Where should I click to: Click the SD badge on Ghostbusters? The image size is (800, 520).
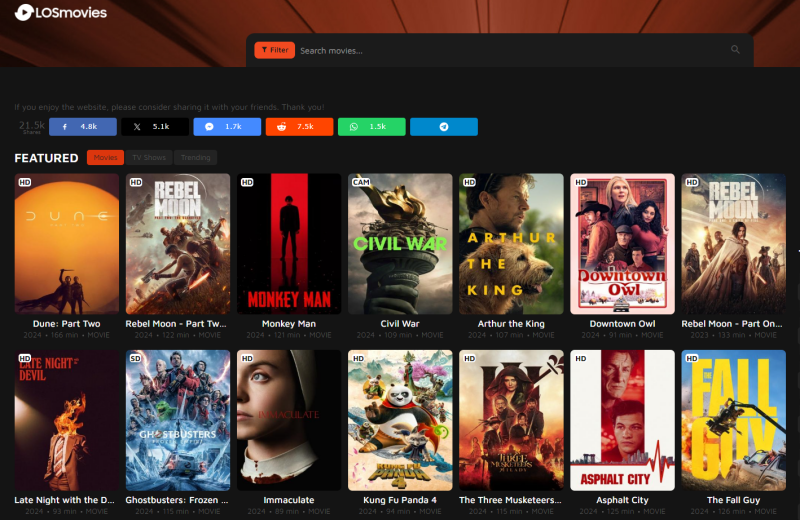click(136, 359)
